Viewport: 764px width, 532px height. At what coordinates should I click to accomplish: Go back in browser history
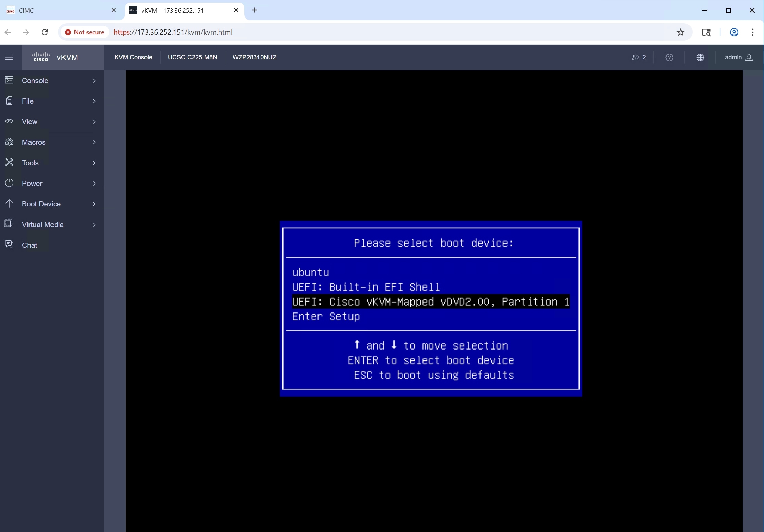click(8, 32)
